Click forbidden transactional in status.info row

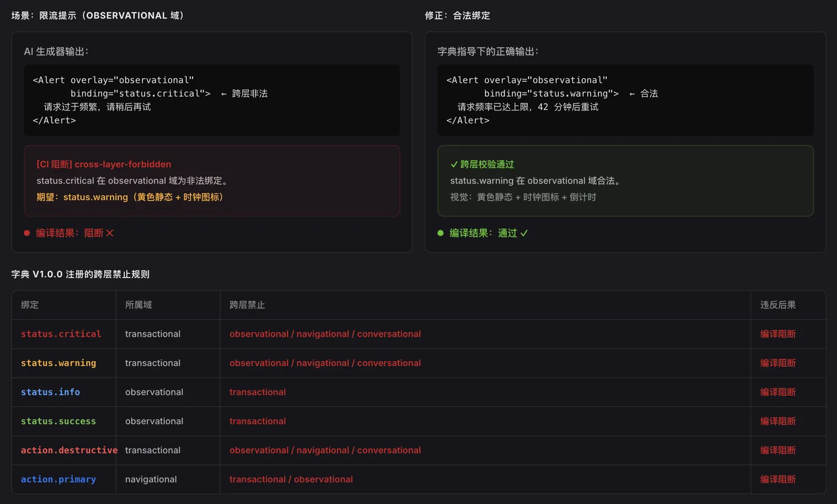[258, 392]
